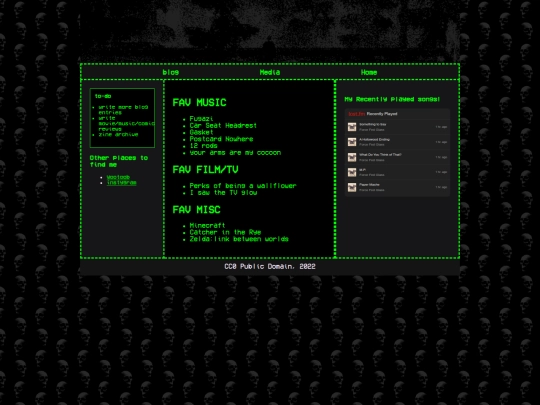Click the movie/music/comic reviews to-do item
Image resolution: width=540 pixels, height=405 pixels.
pos(126,123)
